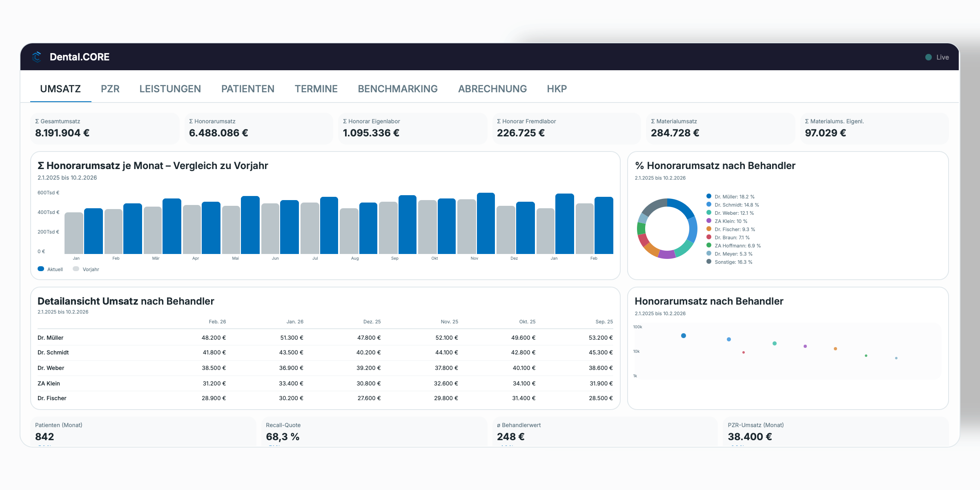980x490 pixels.
Task: Click the Dr. Müller: 18.2 % legend item
Action: tap(731, 196)
